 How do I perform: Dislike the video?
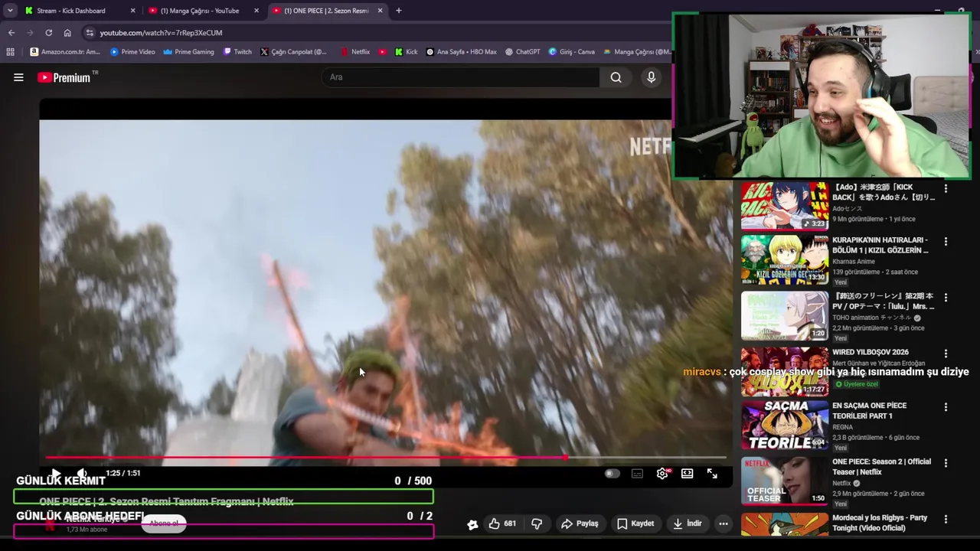pyautogui.click(x=537, y=523)
